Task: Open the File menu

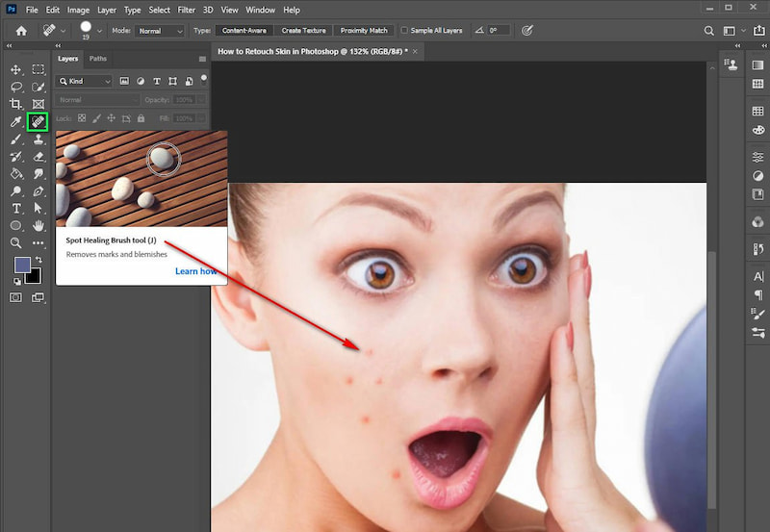Action: coord(32,10)
